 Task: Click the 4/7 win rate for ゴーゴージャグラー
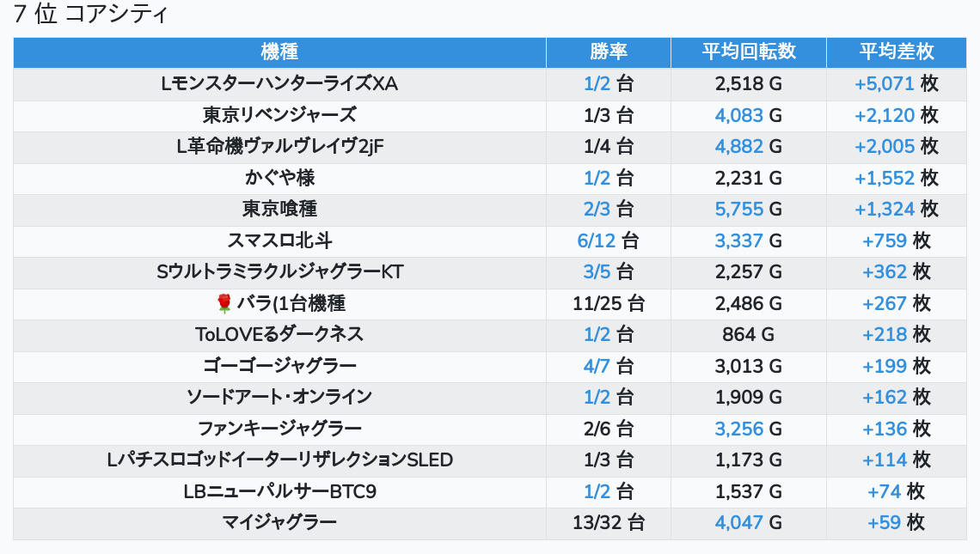[597, 366]
